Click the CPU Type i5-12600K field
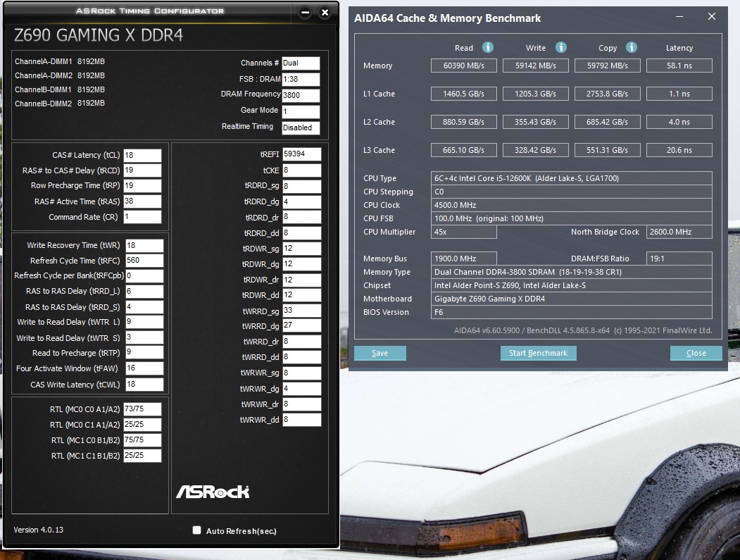This screenshot has width=740, height=560. point(572,178)
